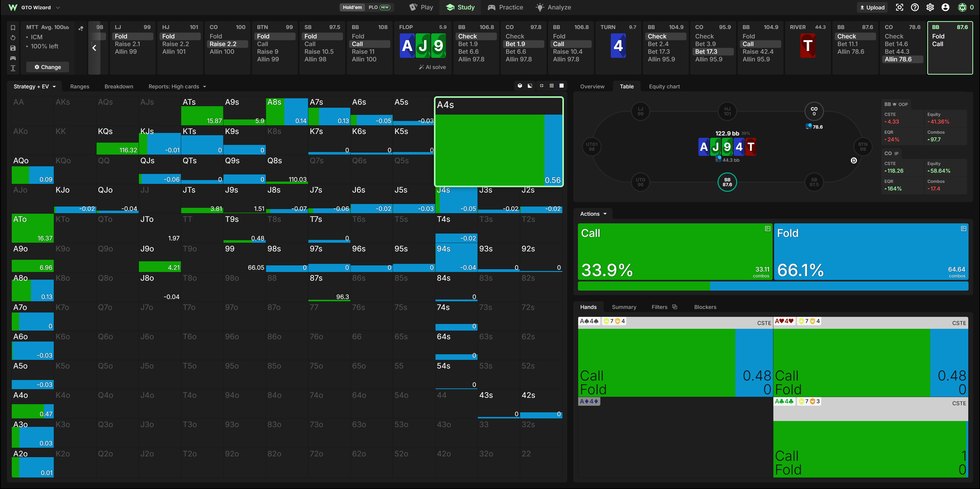Click the A♣4♣ combo card in Hands

click(871, 437)
